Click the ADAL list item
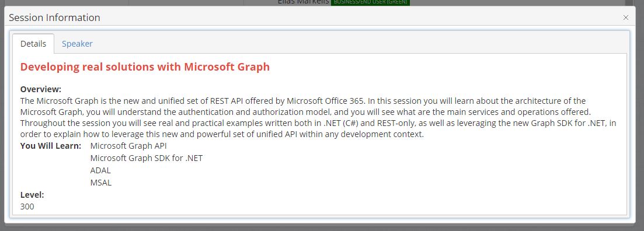 coord(100,170)
